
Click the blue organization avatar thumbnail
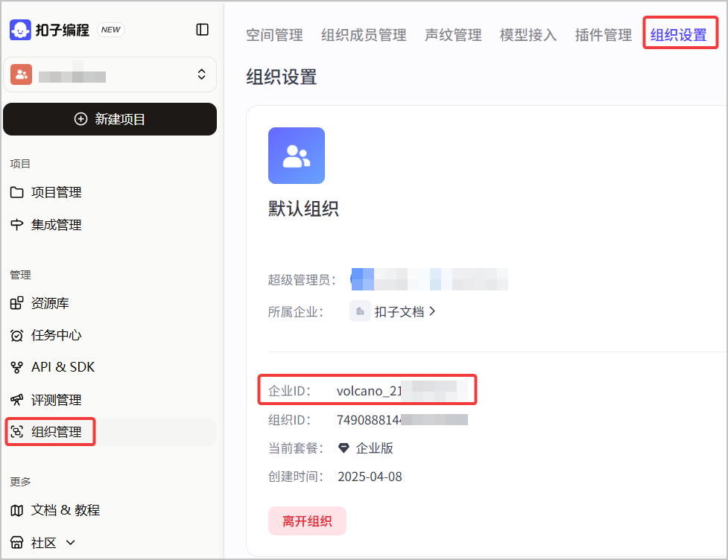point(297,156)
